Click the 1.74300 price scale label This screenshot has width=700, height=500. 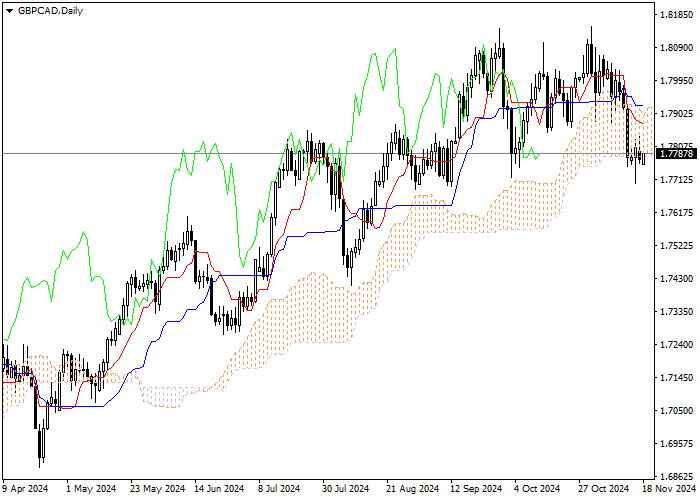676,279
